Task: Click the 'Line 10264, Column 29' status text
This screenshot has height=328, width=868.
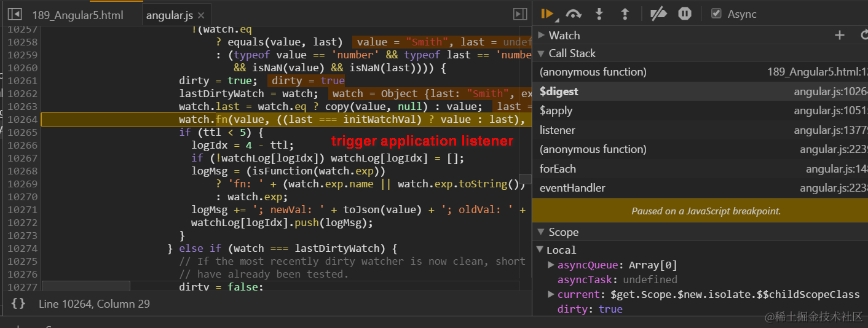Action: pos(94,303)
